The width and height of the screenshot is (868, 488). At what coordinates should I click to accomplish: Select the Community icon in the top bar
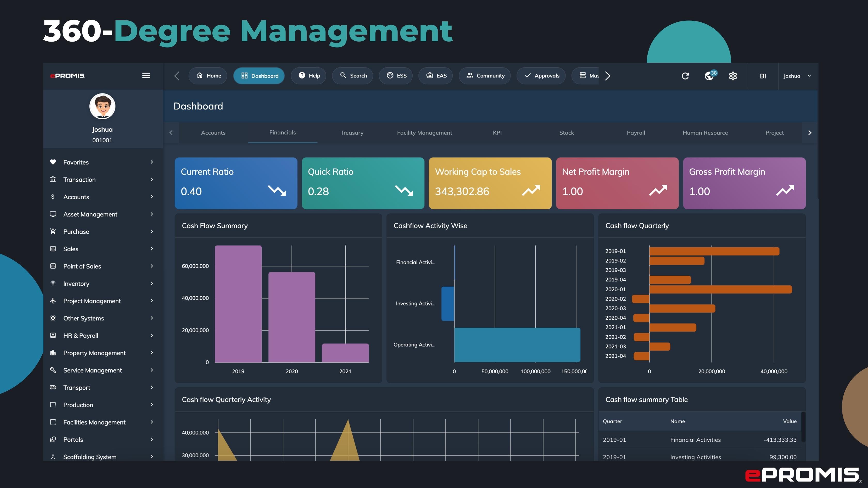point(484,75)
